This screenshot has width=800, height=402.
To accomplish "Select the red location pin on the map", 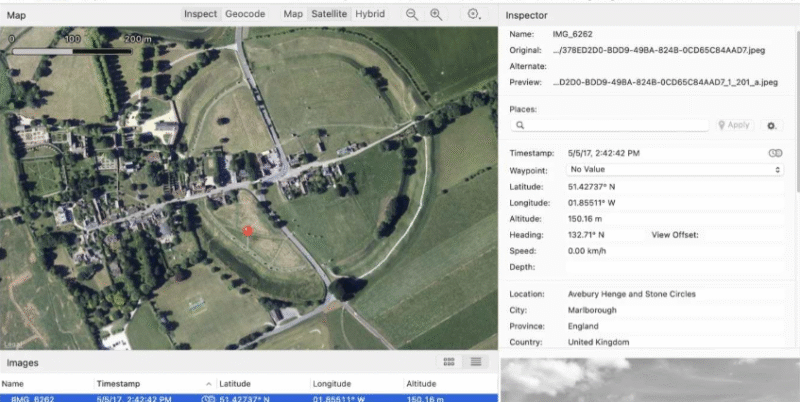I will pyautogui.click(x=247, y=232).
